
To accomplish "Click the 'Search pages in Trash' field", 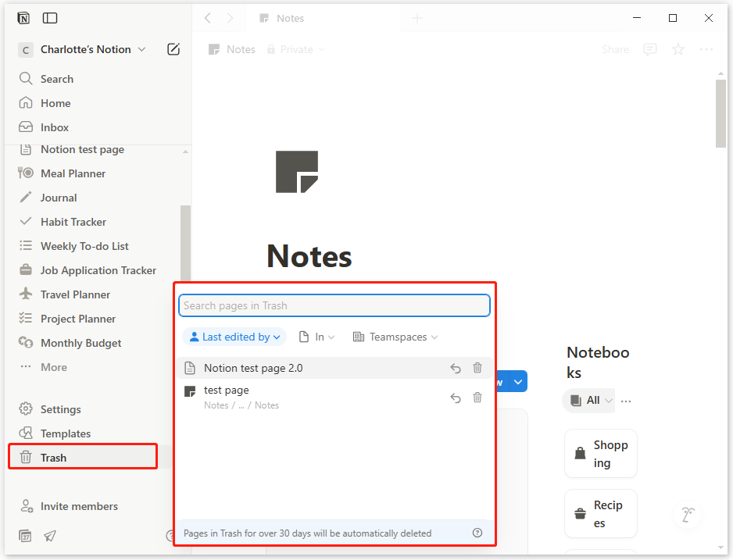I will pos(334,305).
